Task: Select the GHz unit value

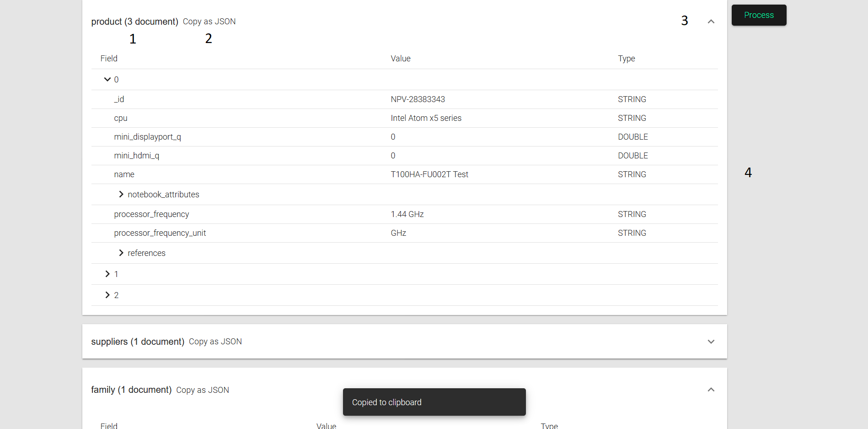Action: point(398,233)
